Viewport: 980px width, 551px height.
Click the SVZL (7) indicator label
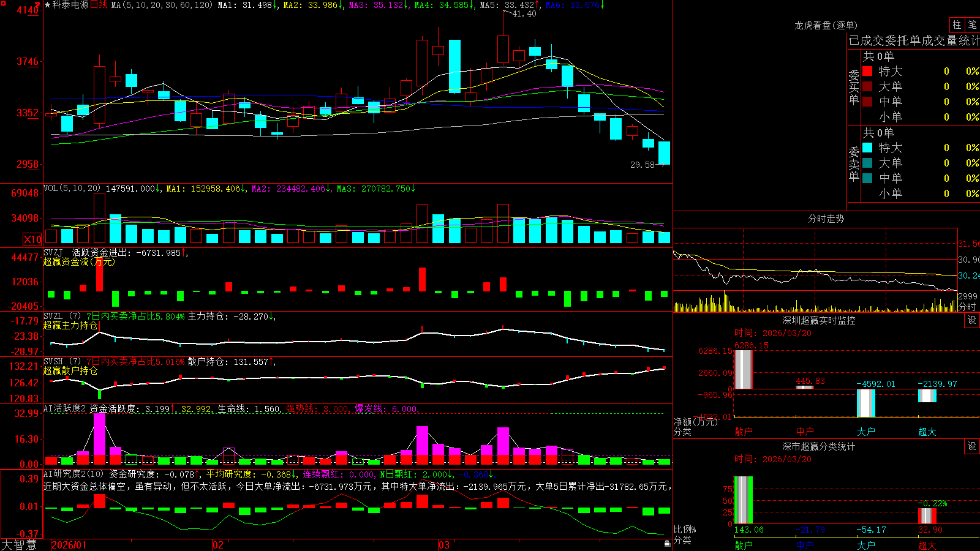[62, 316]
